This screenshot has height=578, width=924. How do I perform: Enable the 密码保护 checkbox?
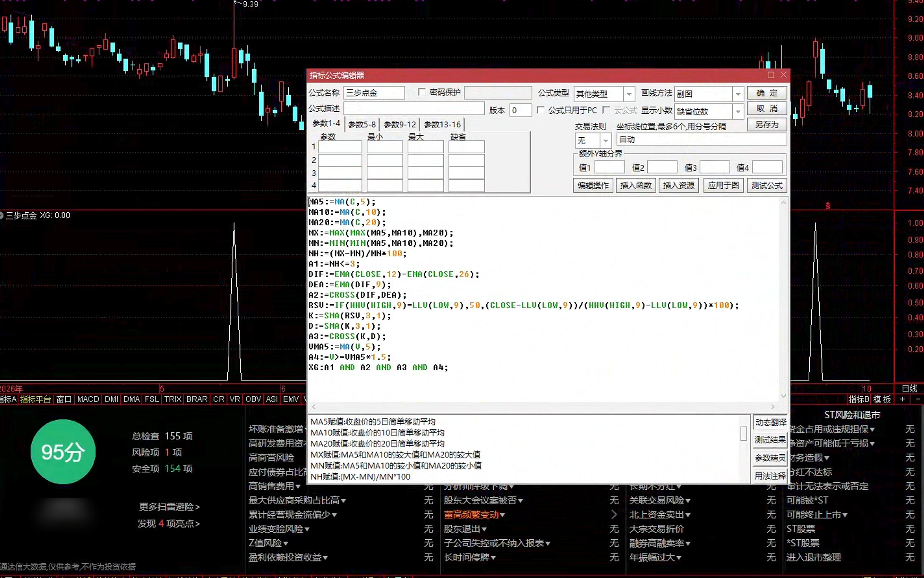click(422, 92)
